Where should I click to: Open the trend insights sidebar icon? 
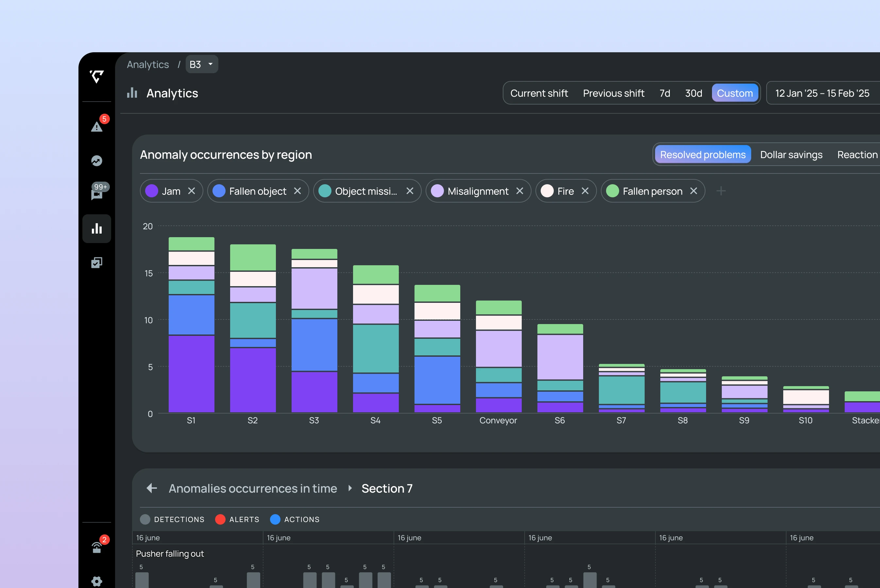pos(97,160)
